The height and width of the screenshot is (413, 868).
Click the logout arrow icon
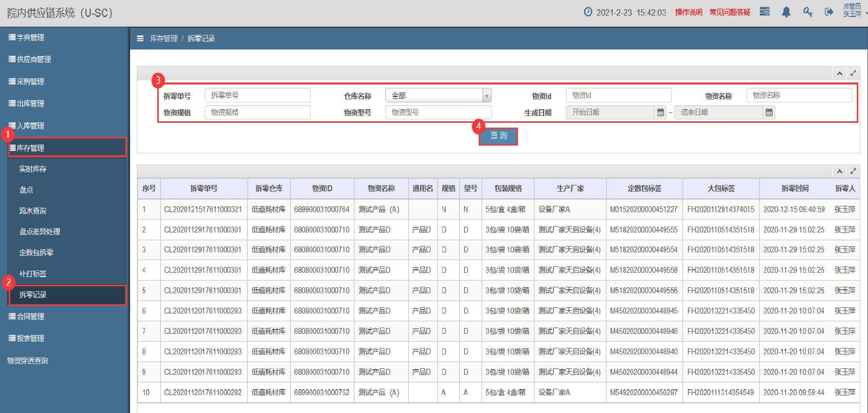tap(829, 12)
